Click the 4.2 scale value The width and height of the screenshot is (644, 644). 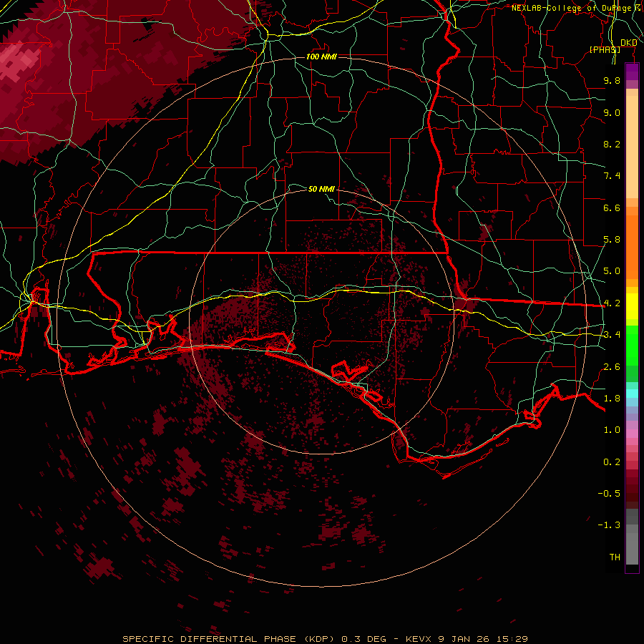[612, 303]
